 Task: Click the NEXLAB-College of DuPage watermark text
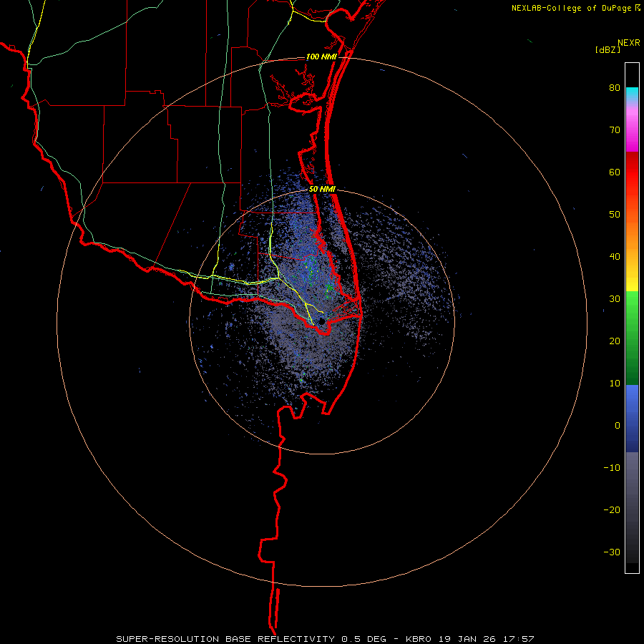tap(571, 8)
